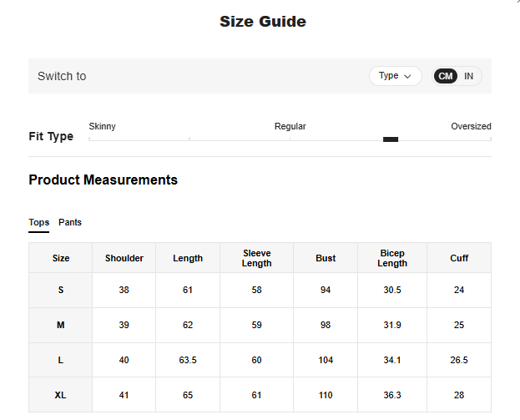
Task: Click the Shoulder column header
Action: [x=124, y=258]
